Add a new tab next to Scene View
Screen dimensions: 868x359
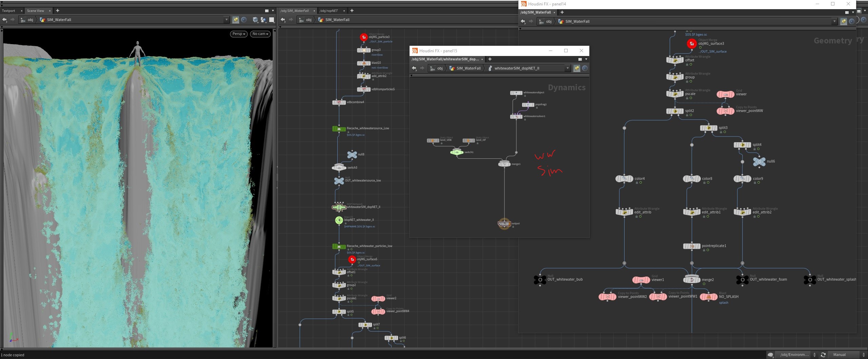click(58, 11)
